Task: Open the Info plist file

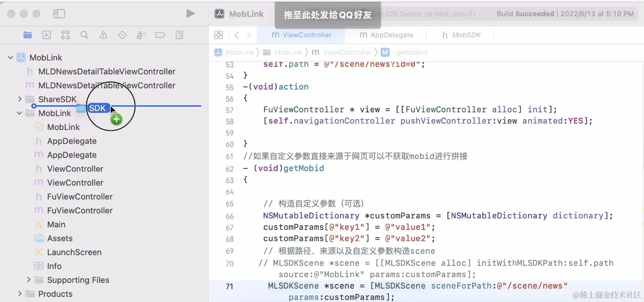Action: coord(48,266)
